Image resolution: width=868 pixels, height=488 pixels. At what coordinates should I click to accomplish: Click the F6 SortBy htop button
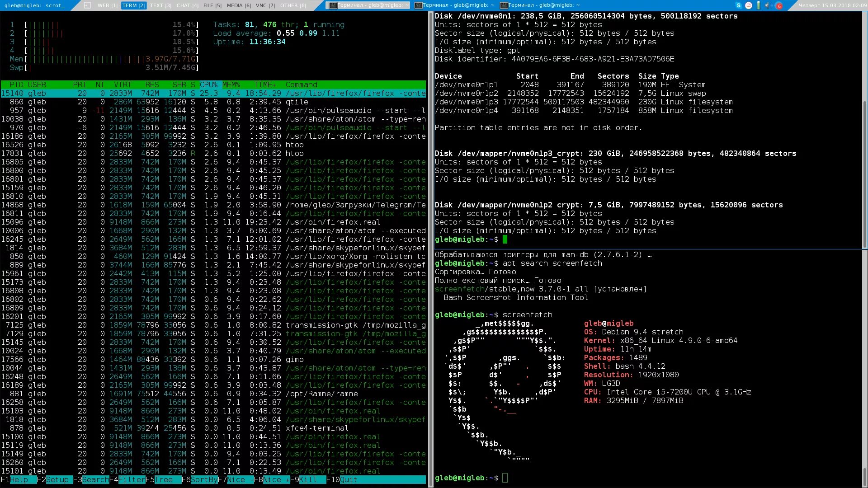(x=202, y=480)
